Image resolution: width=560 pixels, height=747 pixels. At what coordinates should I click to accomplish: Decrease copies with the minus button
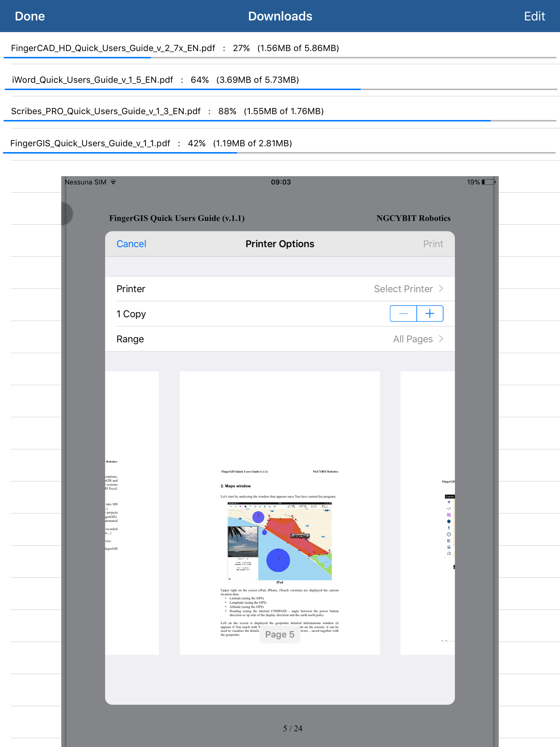pos(403,314)
